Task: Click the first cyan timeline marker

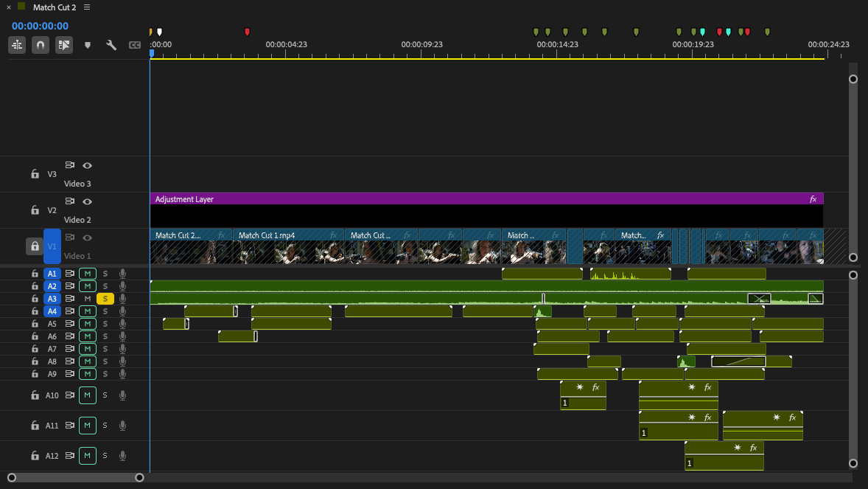Action: pyautogui.click(x=702, y=32)
